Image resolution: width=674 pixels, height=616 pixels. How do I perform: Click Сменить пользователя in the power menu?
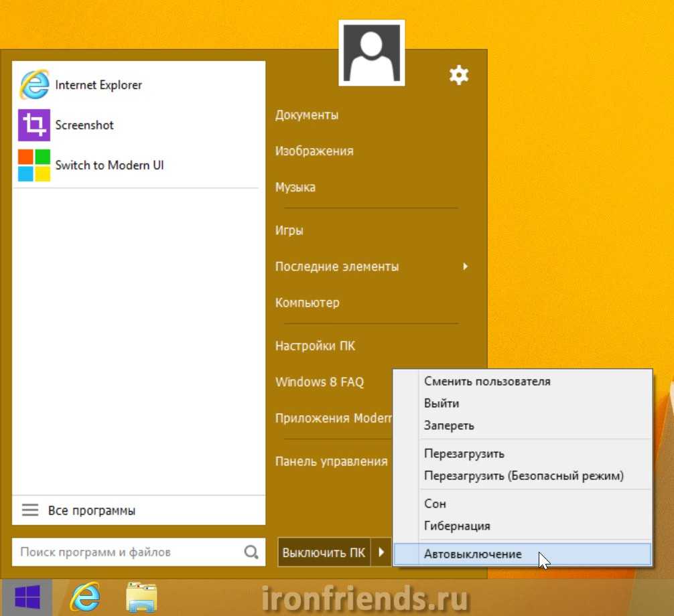[x=487, y=382]
